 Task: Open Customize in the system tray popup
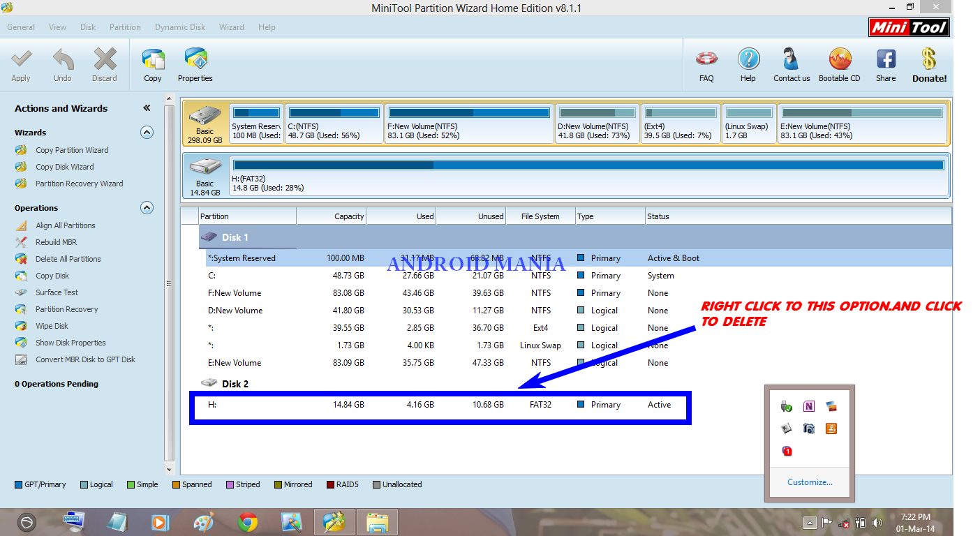point(810,482)
